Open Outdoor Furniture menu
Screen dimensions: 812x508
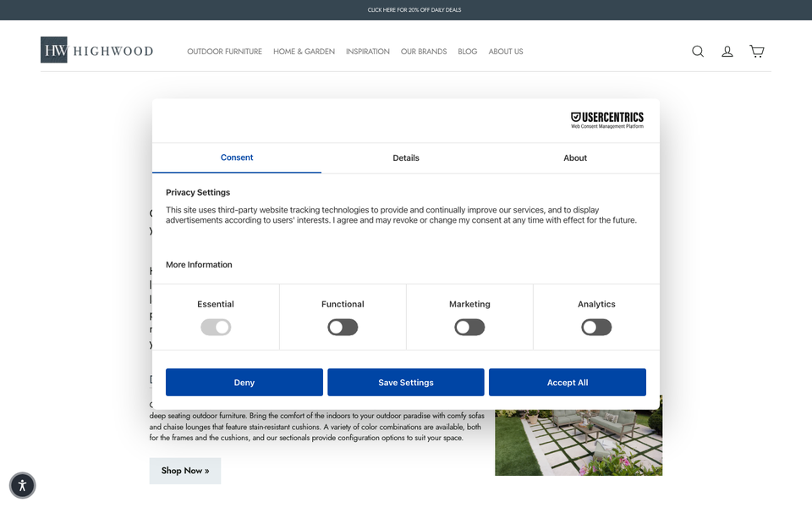click(x=224, y=52)
